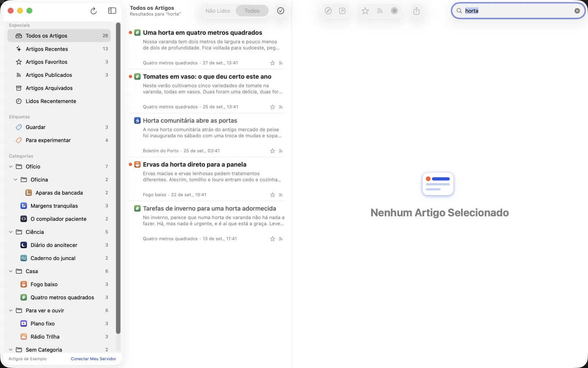Clear the search field text

click(x=577, y=11)
